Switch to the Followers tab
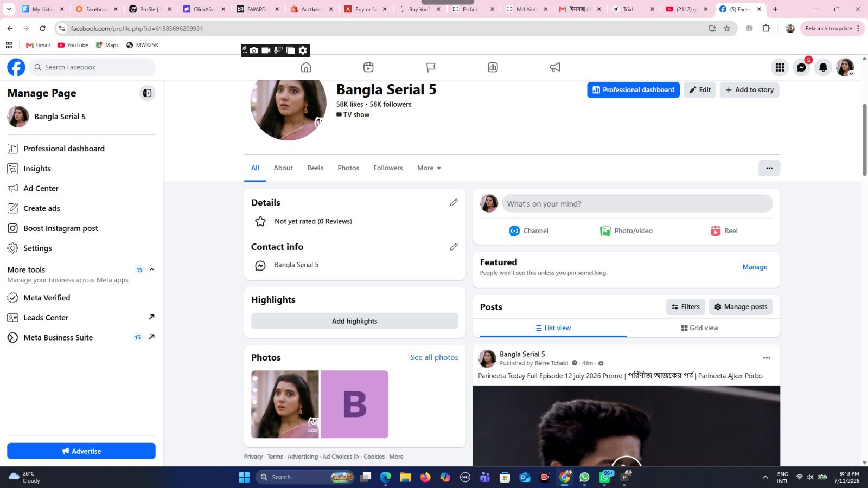The height and width of the screenshot is (488, 868). (x=388, y=168)
